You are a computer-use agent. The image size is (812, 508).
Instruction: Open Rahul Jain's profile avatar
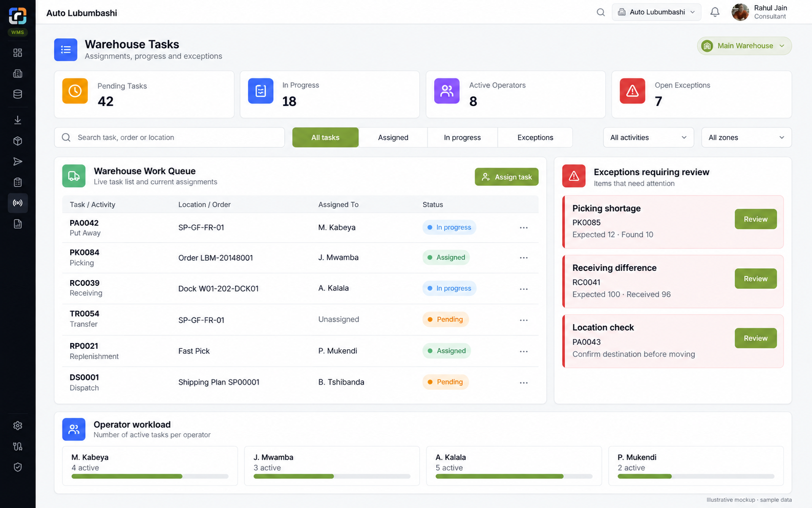tap(740, 12)
